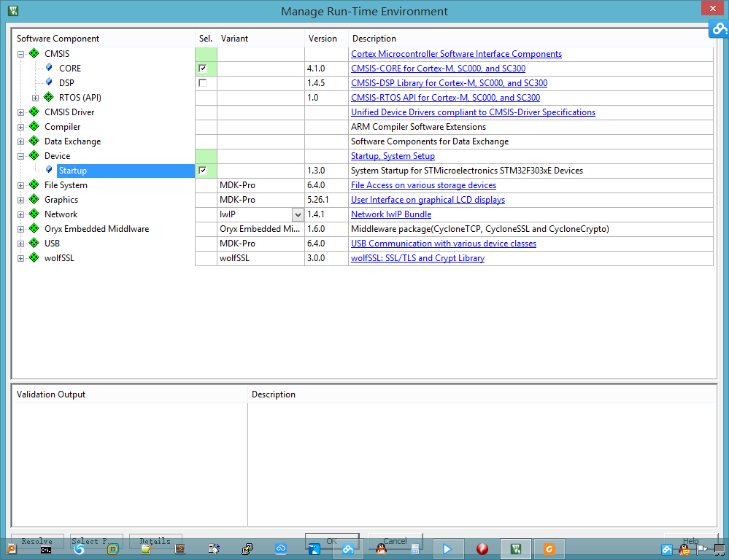
Task: Expand the RTOS (API) node
Action: click(x=35, y=98)
